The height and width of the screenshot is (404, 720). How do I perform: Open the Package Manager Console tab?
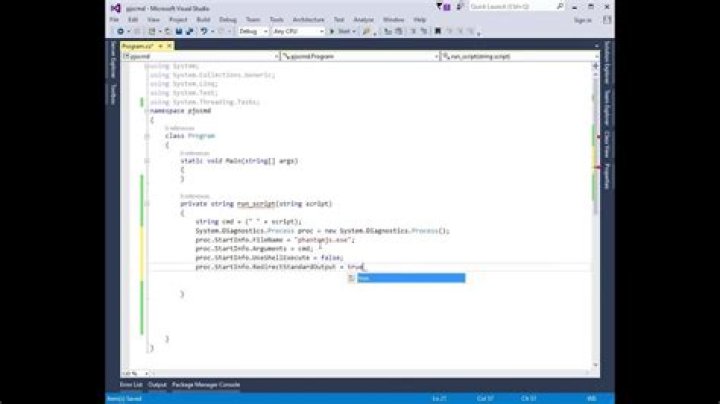coord(206,385)
